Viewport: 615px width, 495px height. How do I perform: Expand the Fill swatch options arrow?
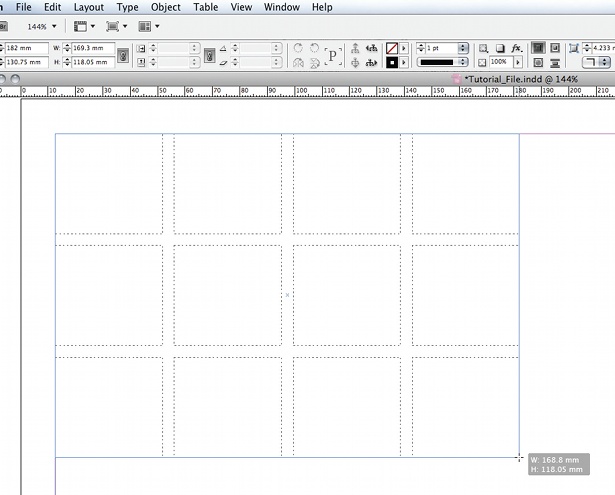click(x=404, y=48)
